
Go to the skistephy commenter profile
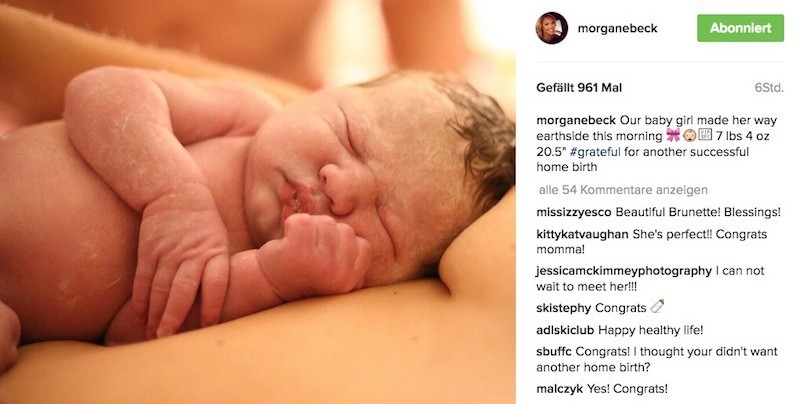563,308
